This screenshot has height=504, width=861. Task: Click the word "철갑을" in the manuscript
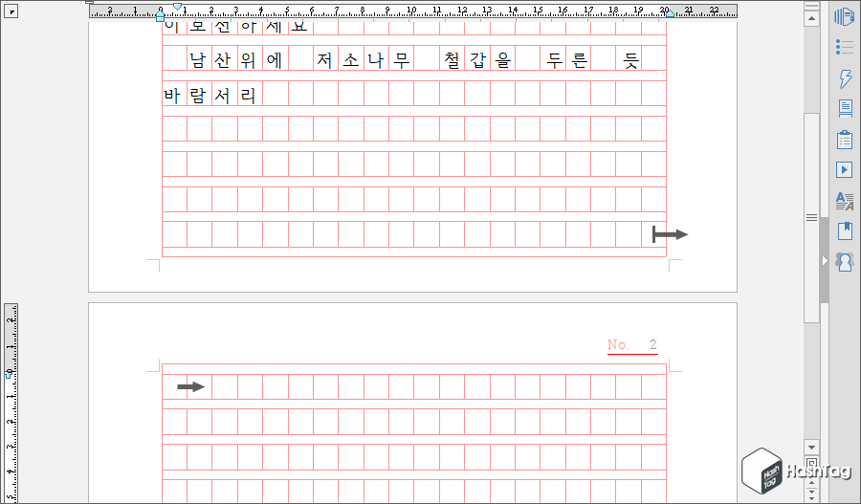tap(477, 59)
